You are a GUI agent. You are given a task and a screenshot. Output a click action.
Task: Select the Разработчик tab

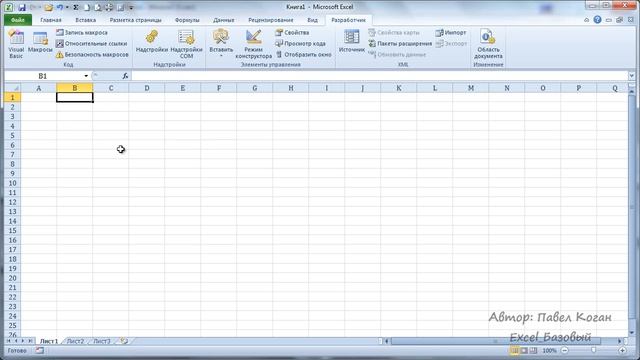tap(349, 20)
